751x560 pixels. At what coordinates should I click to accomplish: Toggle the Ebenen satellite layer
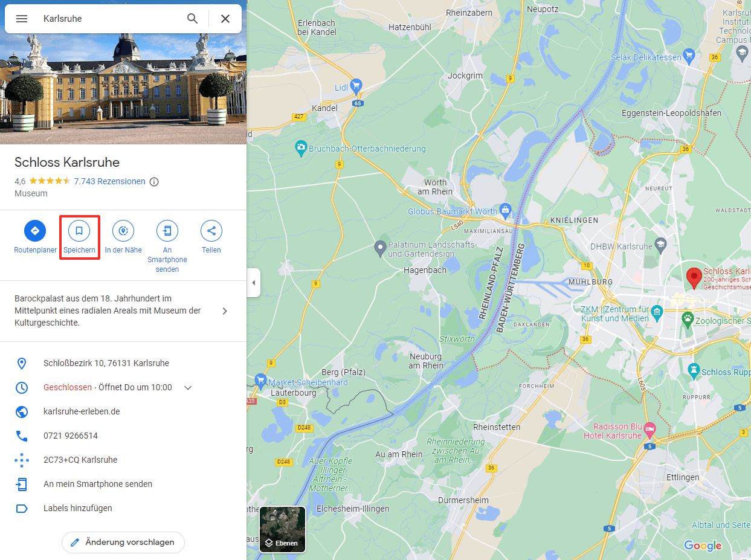click(282, 529)
